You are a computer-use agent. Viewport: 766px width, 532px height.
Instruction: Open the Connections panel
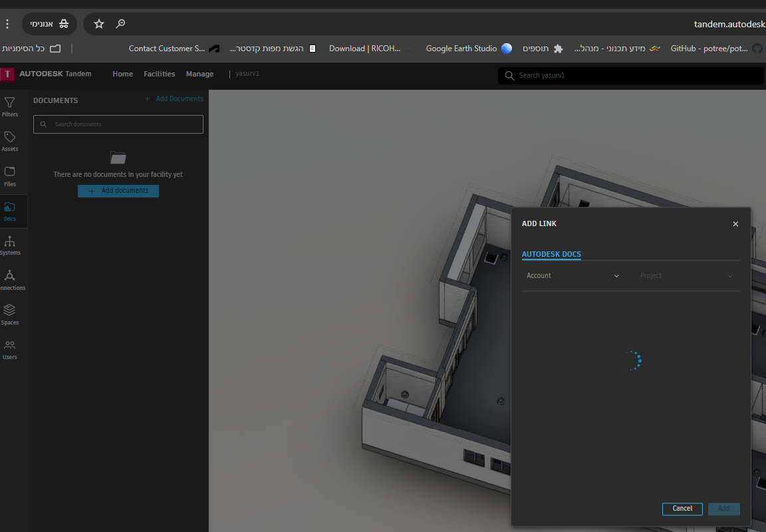click(x=10, y=280)
